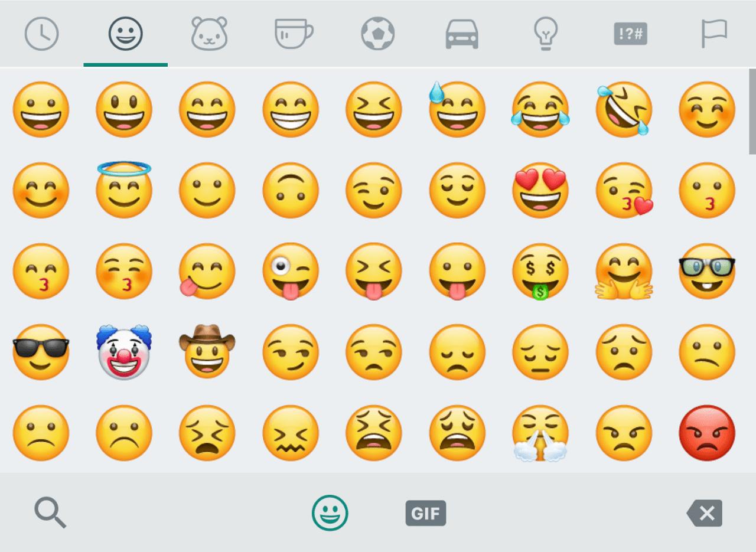Insert the money-mouth face emoji
The width and height of the screenshot is (756, 552).
pyautogui.click(x=540, y=272)
